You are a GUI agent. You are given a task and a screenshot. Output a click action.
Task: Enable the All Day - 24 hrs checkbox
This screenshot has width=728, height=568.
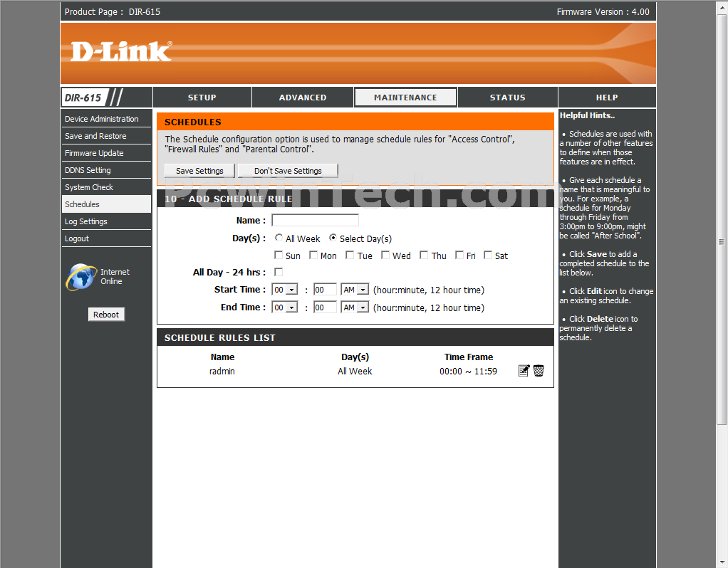[x=279, y=272]
